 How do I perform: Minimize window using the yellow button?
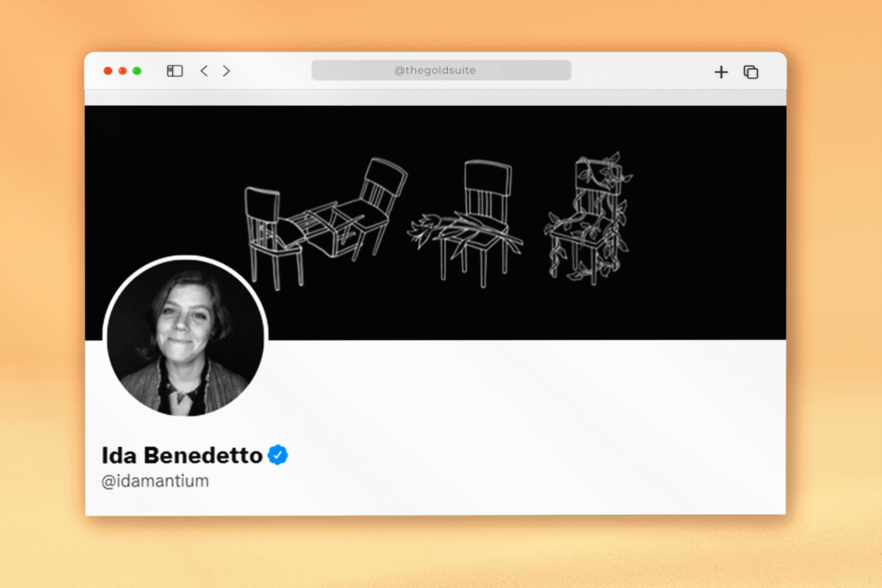pos(122,71)
